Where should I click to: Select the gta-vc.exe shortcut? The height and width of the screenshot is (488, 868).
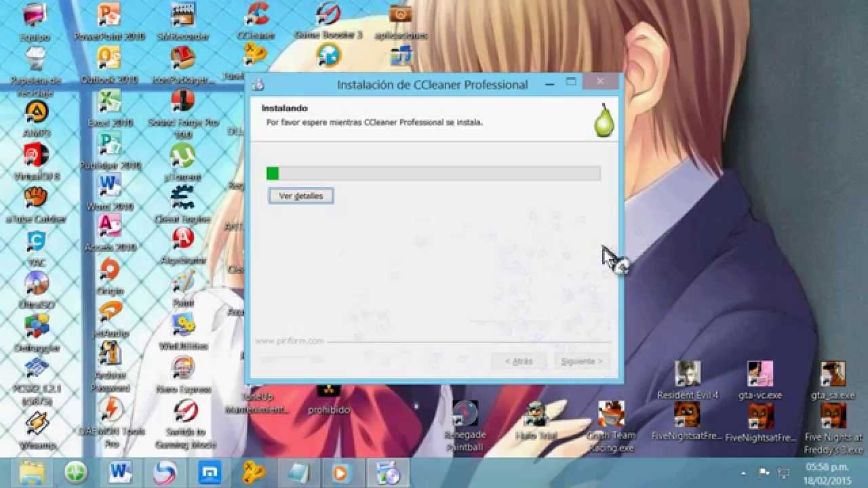(x=760, y=380)
